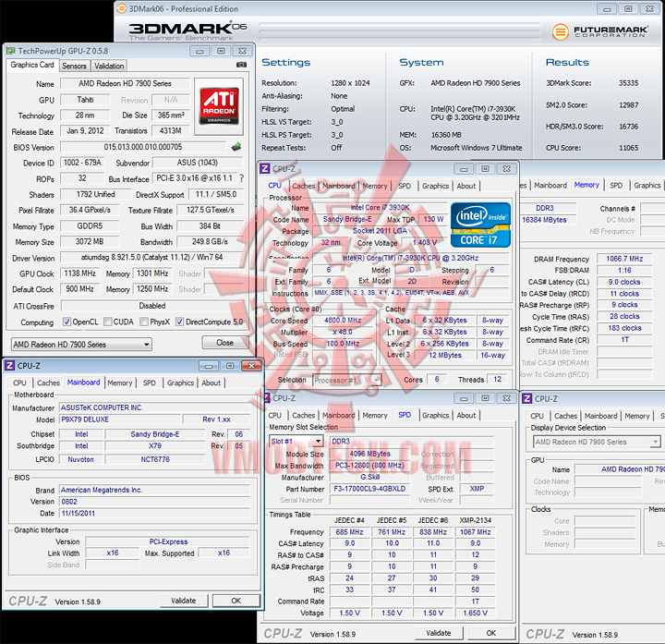The image size is (665, 644).
Task: Click the Memory Size 3072 MB field
Action: pos(90,241)
